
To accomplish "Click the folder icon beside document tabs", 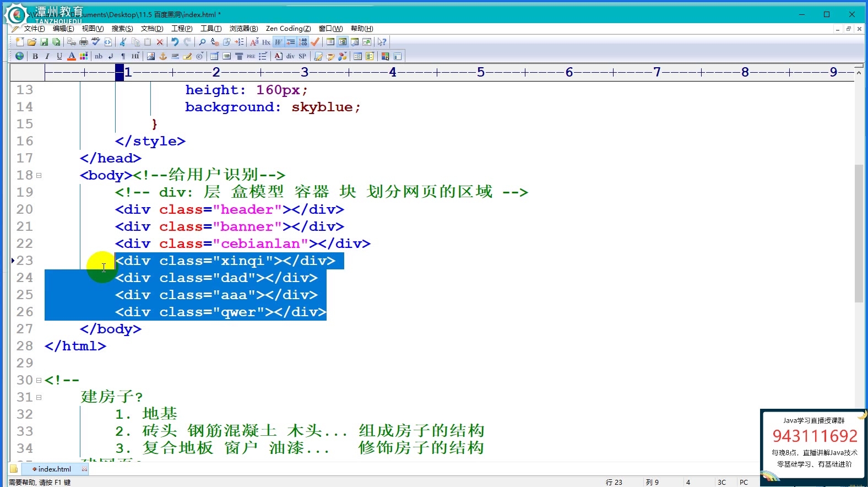I will pos(14,469).
